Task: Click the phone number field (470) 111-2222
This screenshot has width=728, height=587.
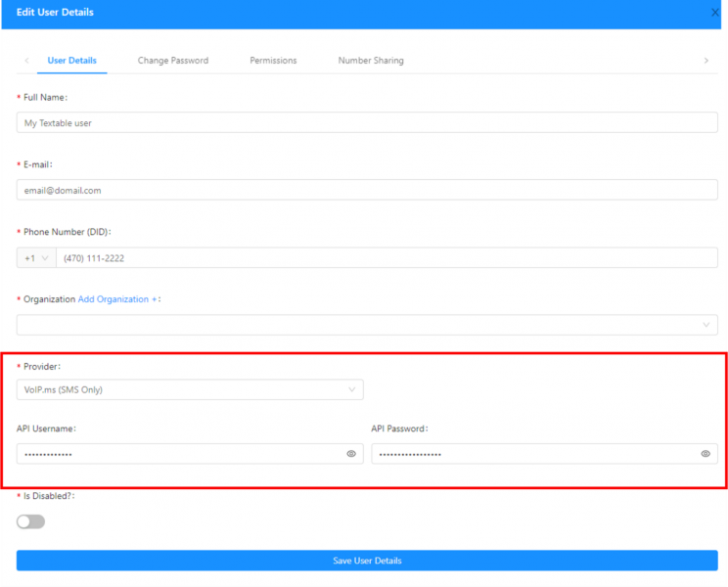Action: tap(387, 258)
